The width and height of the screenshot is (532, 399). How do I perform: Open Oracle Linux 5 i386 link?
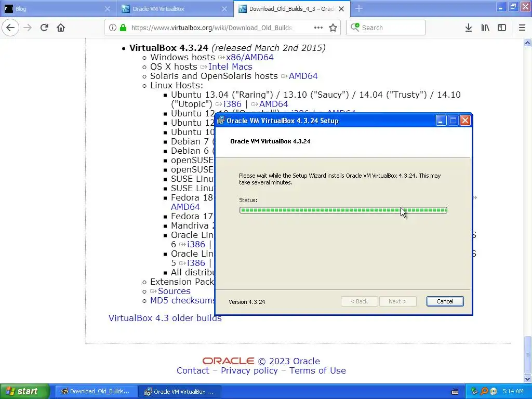tap(196, 263)
